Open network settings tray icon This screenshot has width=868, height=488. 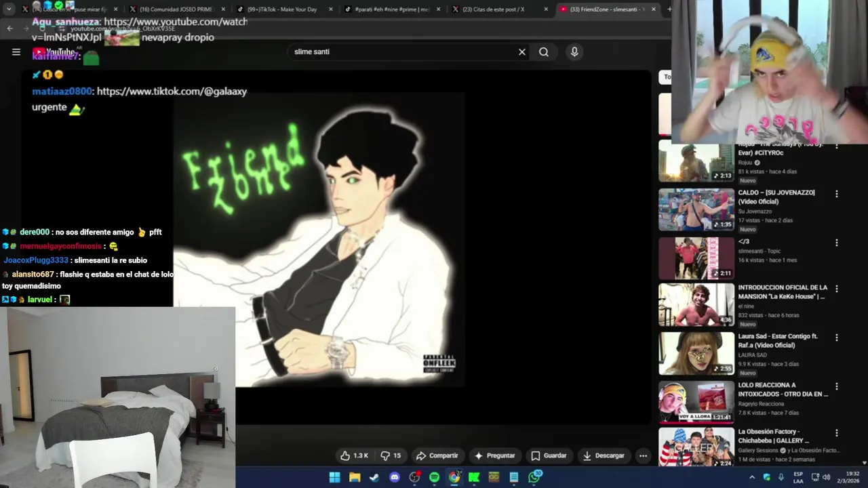pos(815,477)
